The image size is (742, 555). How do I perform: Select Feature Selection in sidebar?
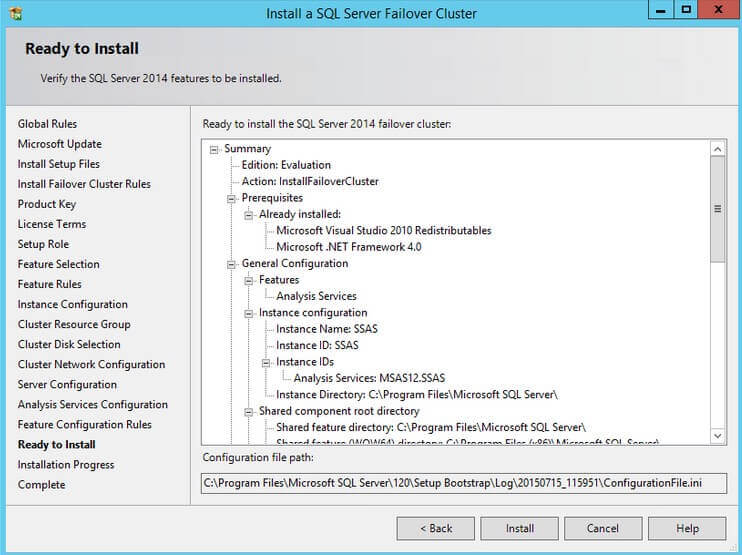[59, 264]
